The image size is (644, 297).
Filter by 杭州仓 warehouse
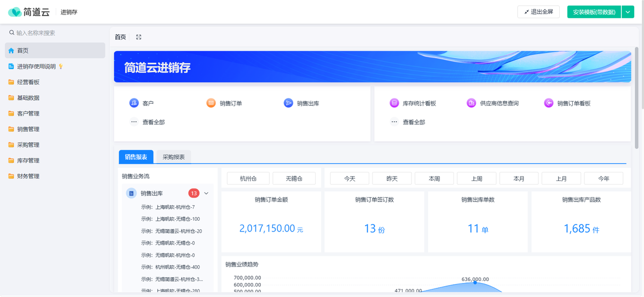coord(248,178)
